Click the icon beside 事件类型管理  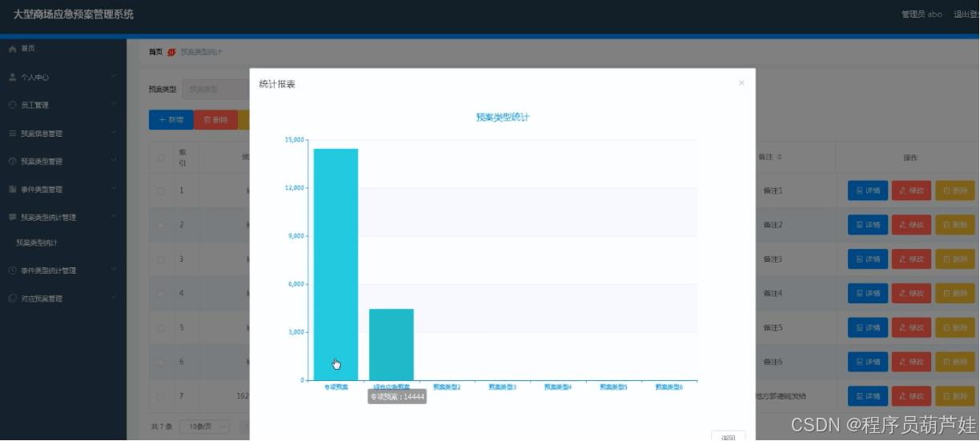click(12, 190)
